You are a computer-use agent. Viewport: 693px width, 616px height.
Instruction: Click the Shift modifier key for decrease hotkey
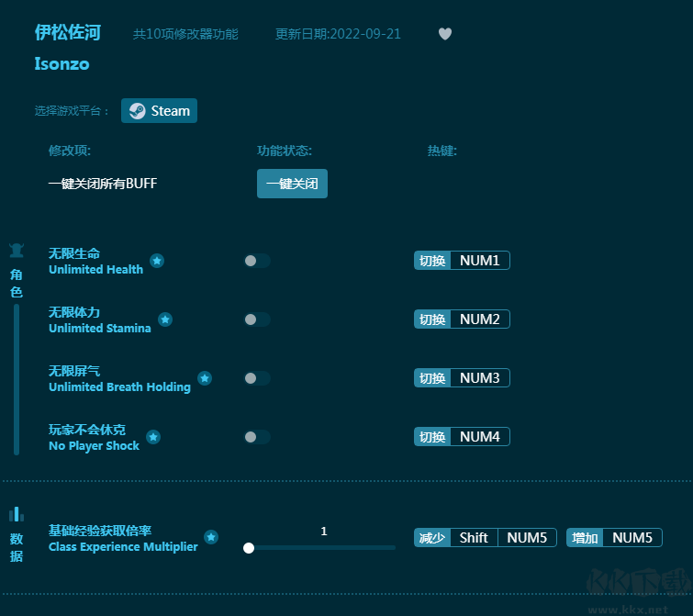(474, 538)
